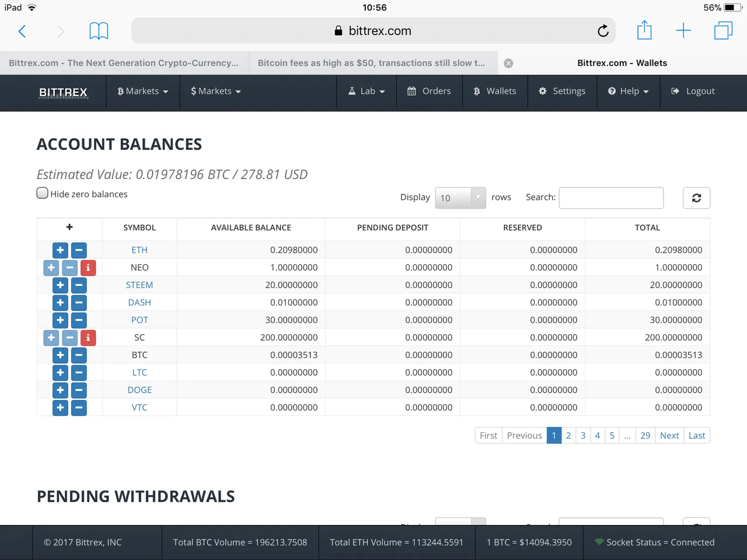Show NEO wallet info alert
747x560 pixels.
pos(88,268)
